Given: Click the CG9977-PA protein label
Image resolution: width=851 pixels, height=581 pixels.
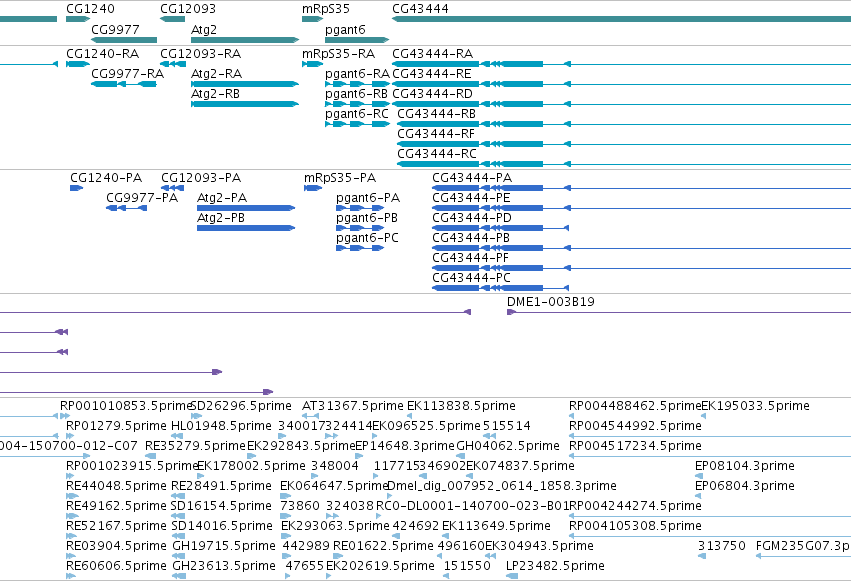Looking at the screenshot, I should 142,198.
